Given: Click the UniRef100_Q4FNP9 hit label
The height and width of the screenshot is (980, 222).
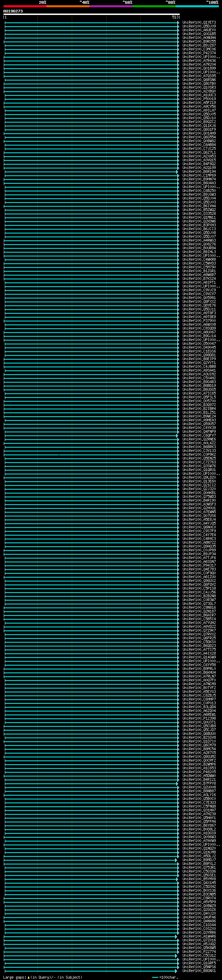Looking at the screenshot, I should (x=199, y=432).
